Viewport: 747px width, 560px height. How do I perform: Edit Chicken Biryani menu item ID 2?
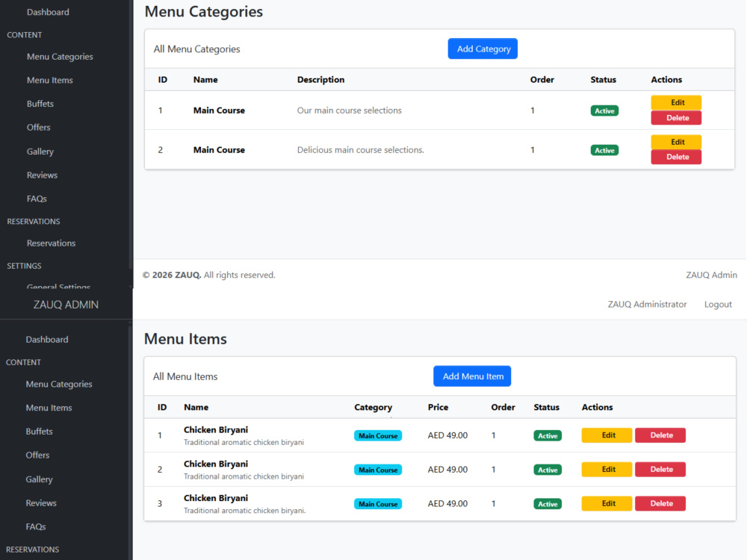coord(607,470)
